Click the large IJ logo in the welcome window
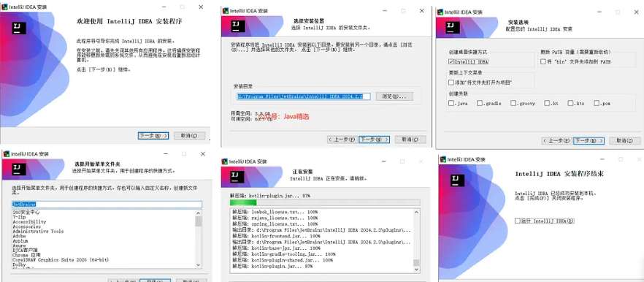 (x=19, y=28)
